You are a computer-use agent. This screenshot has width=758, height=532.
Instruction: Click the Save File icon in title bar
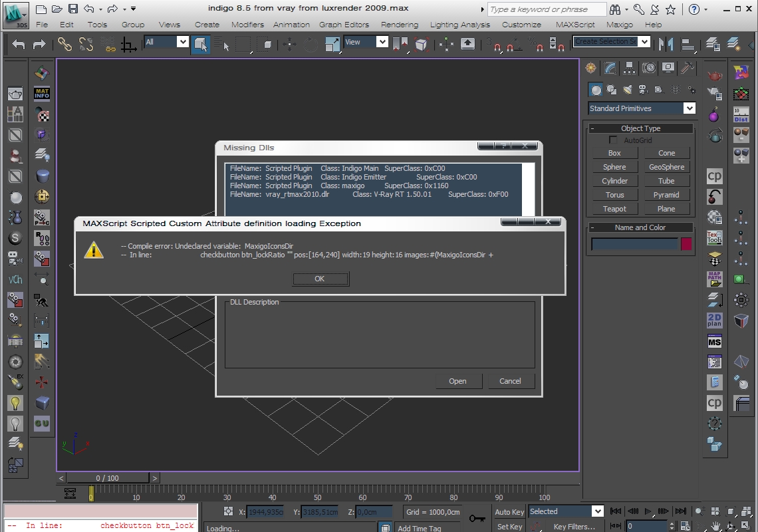[73, 9]
